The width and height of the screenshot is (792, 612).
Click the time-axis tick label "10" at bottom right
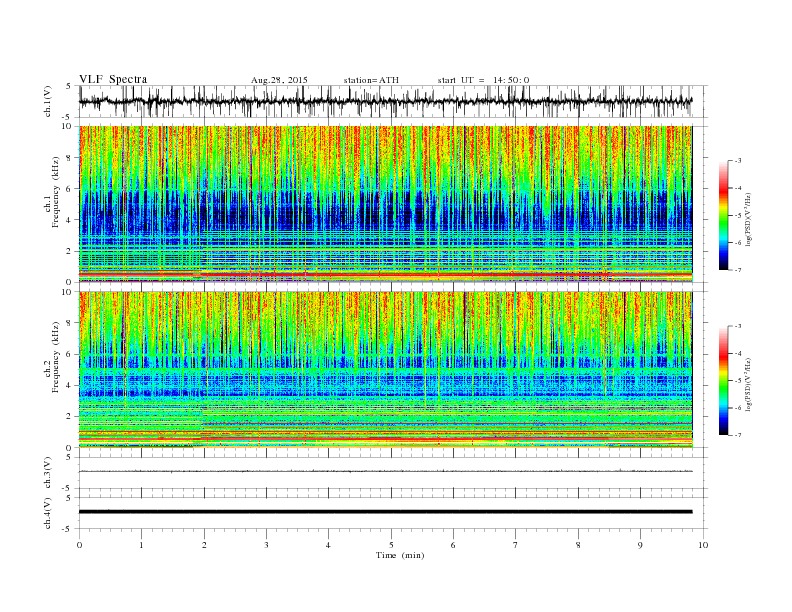(703, 545)
